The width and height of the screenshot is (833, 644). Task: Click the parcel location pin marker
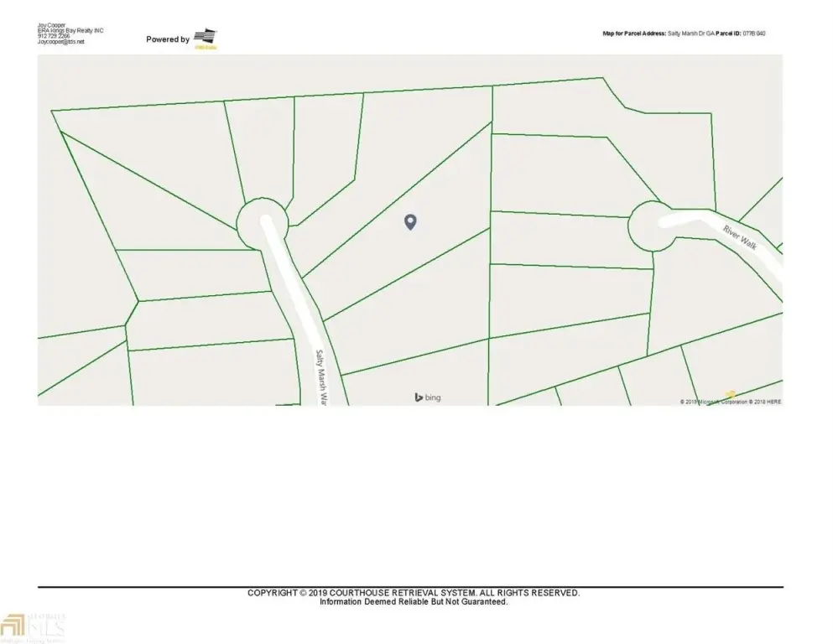(x=410, y=221)
